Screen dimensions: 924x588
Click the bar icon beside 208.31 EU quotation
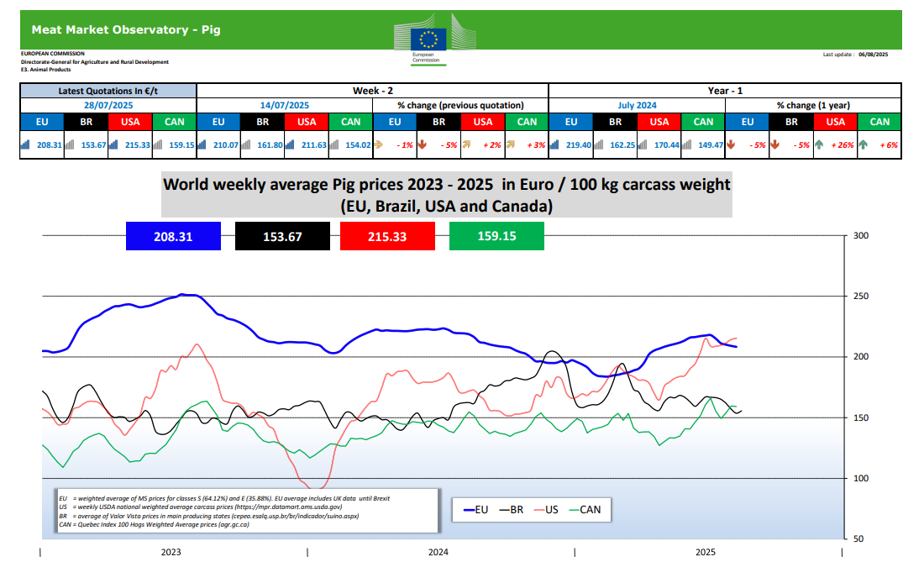pyautogui.click(x=24, y=145)
